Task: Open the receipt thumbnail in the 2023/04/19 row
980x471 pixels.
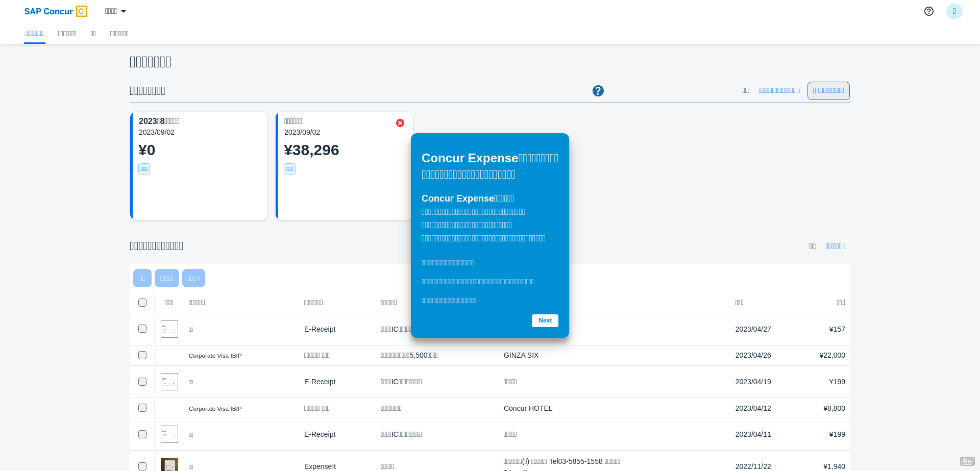Action: click(169, 382)
